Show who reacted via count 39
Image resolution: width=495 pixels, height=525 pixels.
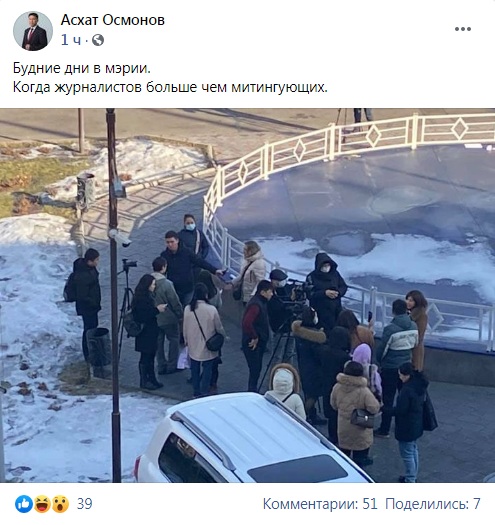pyautogui.click(x=84, y=504)
